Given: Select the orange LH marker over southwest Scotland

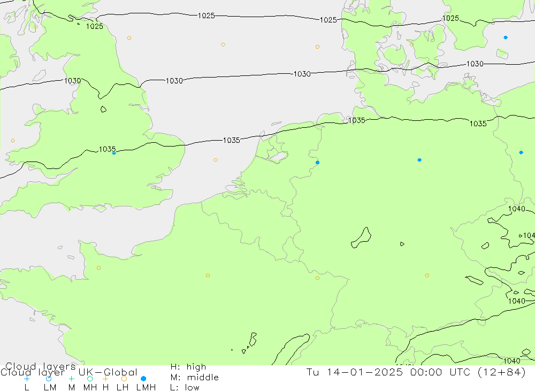Looking at the screenshot, I should click(36, 27).
